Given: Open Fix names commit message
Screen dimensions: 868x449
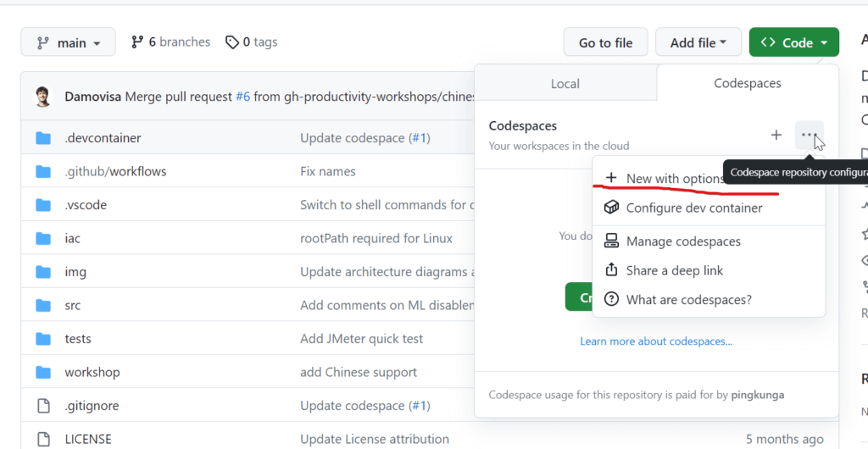Looking at the screenshot, I should tap(328, 171).
